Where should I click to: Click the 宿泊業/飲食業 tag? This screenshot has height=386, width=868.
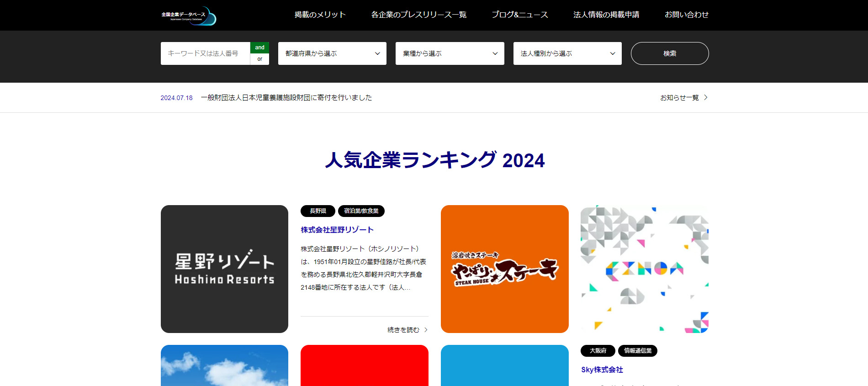(361, 211)
